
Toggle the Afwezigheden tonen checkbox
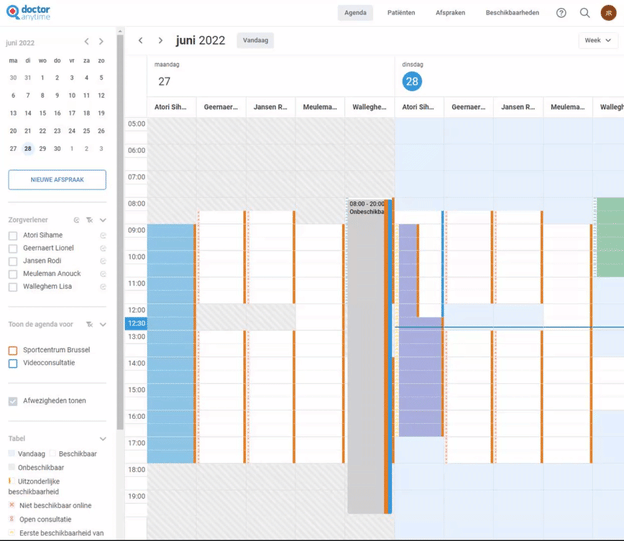click(13, 401)
